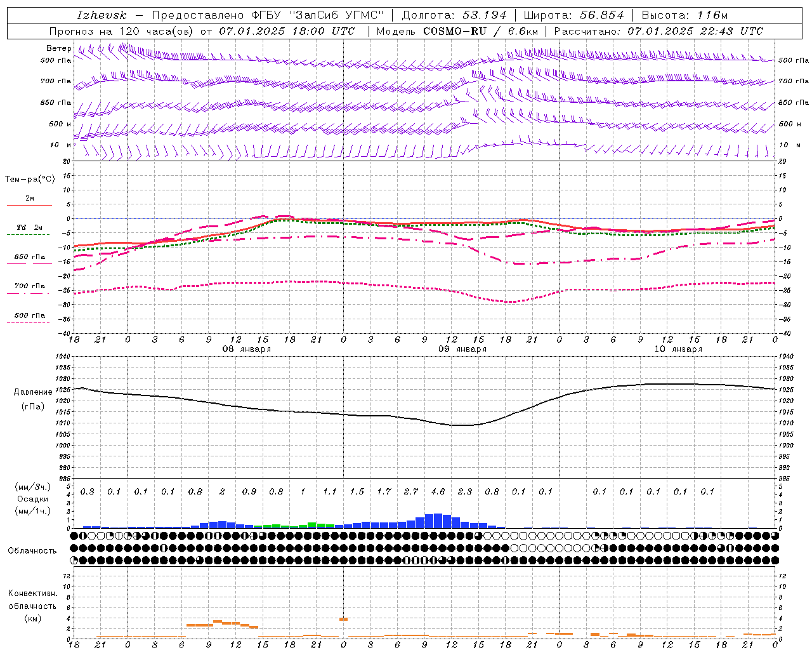Click the 0.3 precipitation amount value
The height and width of the screenshot is (650, 812).
[x=88, y=491]
